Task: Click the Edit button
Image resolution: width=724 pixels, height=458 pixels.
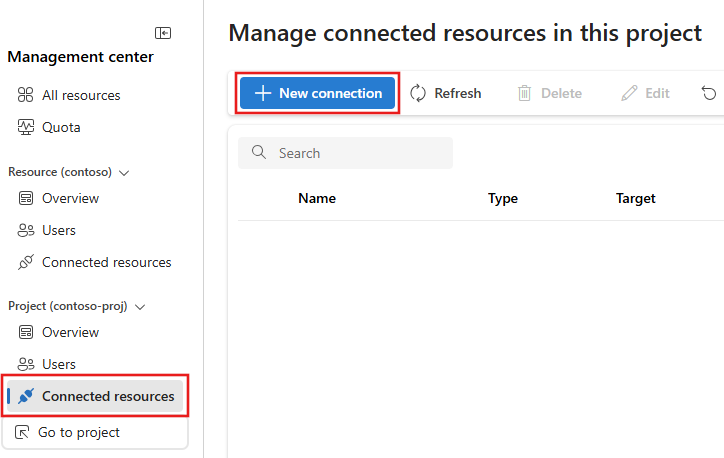Action: click(x=645, y=93)
